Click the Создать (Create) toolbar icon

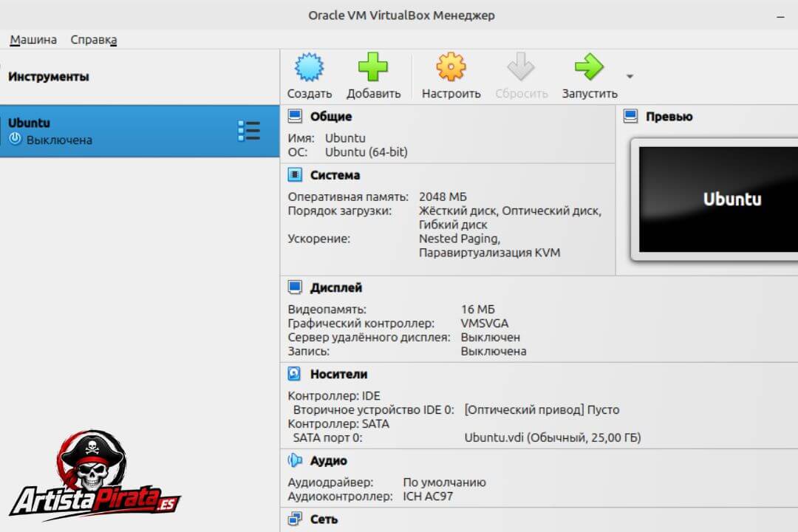(309, 67)
